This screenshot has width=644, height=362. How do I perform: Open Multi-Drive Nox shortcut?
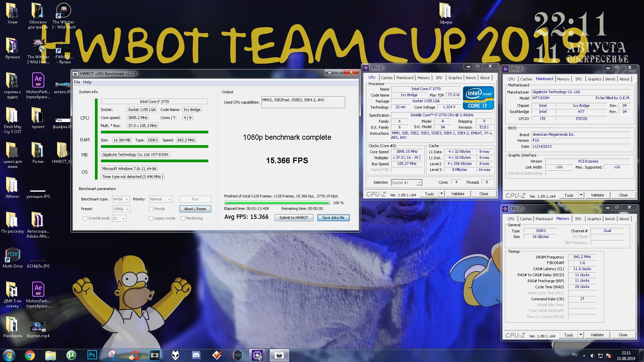point(12,257)
